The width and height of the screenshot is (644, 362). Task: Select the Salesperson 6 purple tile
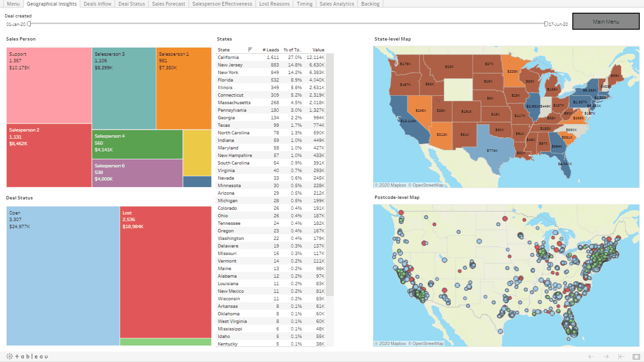[137, 173]
